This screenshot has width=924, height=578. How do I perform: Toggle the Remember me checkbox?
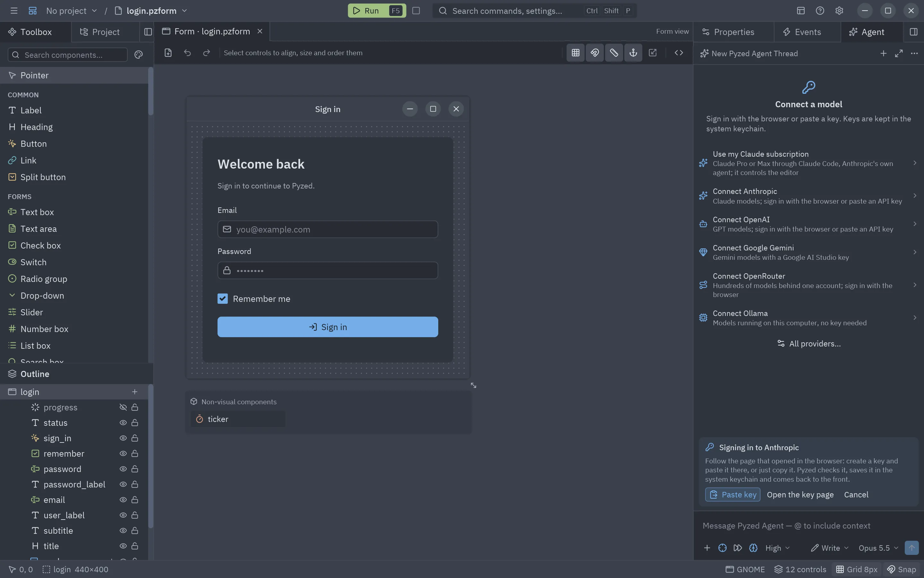click(x=223, y=299)
